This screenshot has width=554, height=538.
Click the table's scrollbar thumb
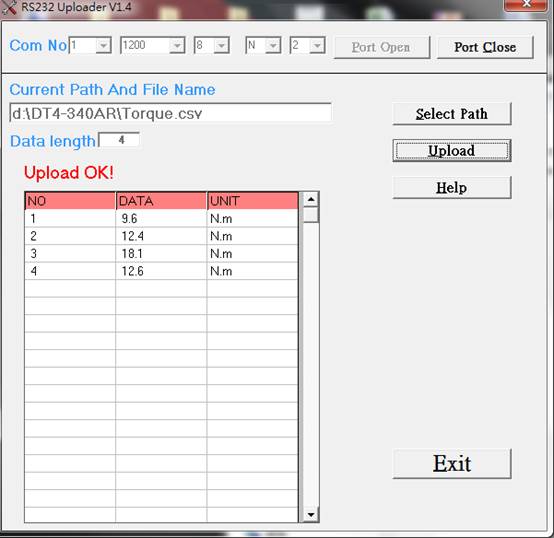point(311,215)
